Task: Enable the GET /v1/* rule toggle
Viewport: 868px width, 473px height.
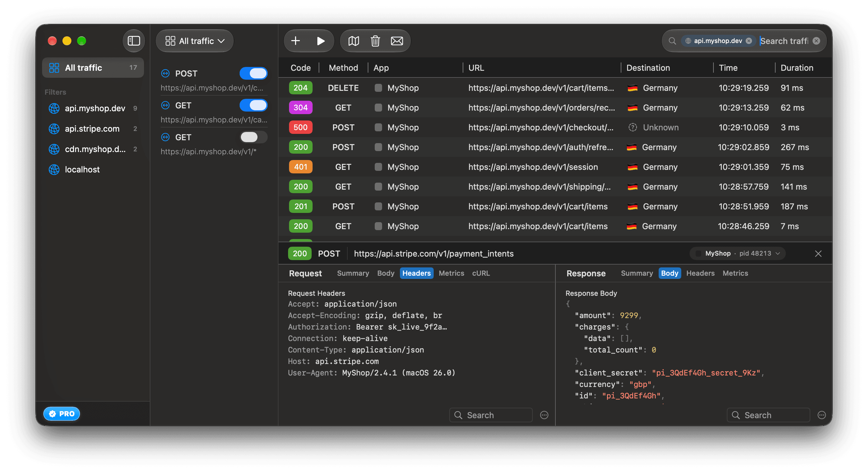Action: click(x=253, y=137)
